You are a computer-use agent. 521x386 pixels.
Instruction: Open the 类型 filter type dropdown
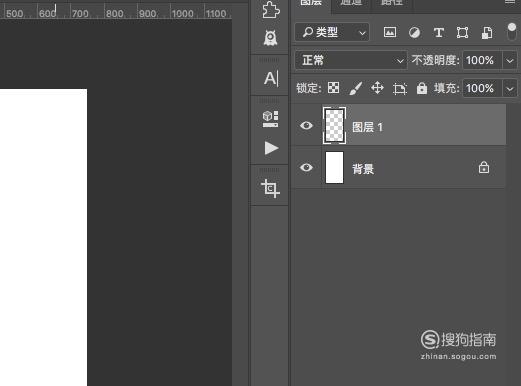pos(332,32)
